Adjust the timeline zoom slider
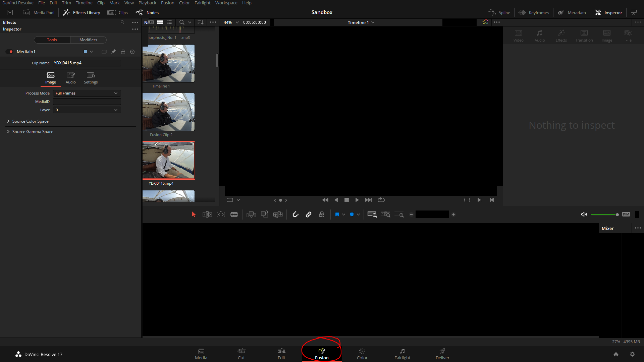The image size is (644, 362). [x=432, y=215]
